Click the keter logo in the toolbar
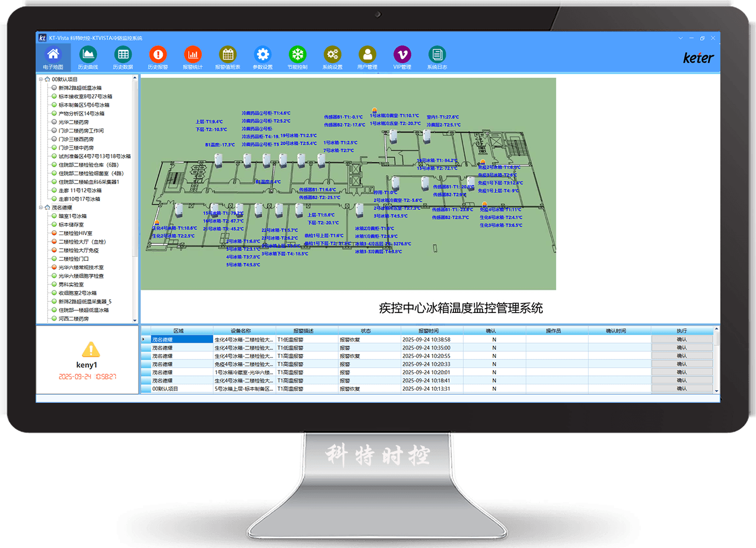756x548 pixels. coord(698,58)
